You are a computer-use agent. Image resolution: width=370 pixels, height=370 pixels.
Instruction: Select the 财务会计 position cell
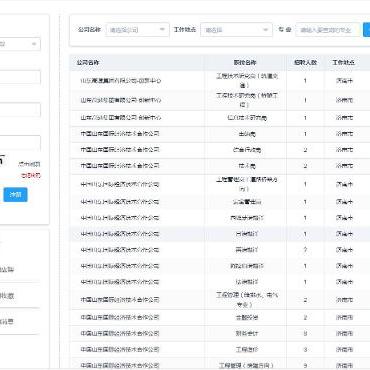point(245,333)
